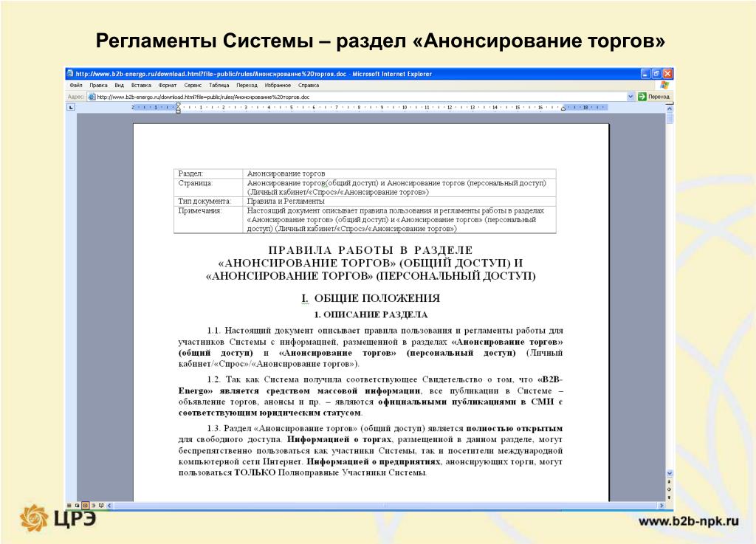
Task: Click the right indent marker on ruler
Action: [563, 109]
